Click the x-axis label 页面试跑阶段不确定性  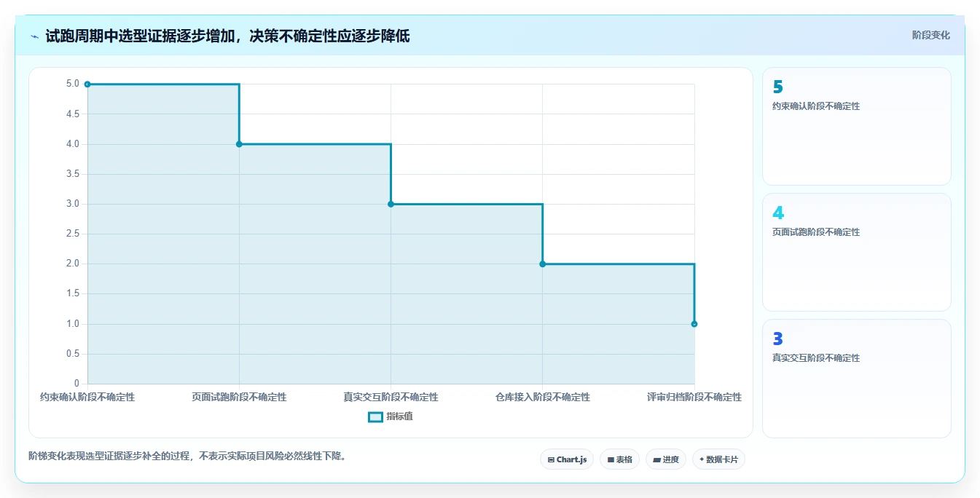[239, 398]
